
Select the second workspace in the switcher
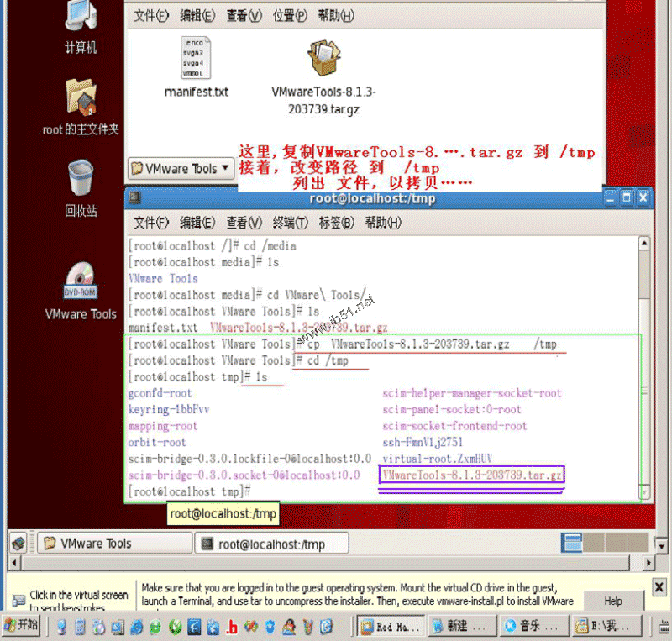pyautogui.click(x=594, y=542)
